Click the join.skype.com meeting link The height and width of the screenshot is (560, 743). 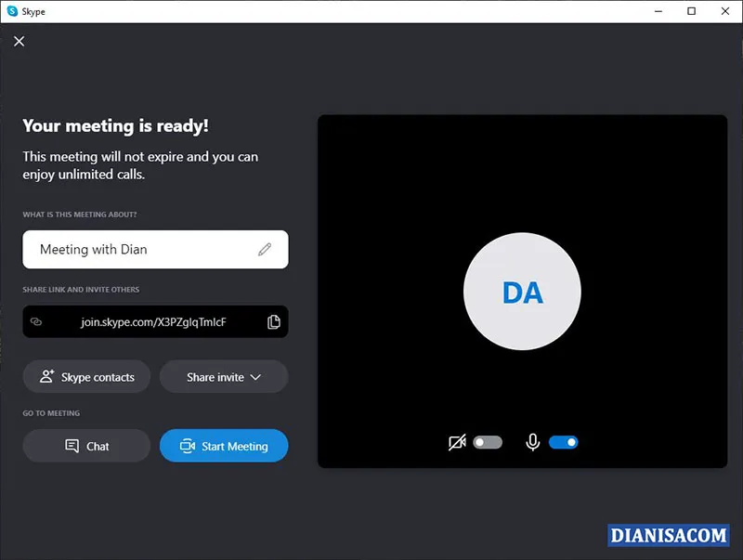pos(153,321)
